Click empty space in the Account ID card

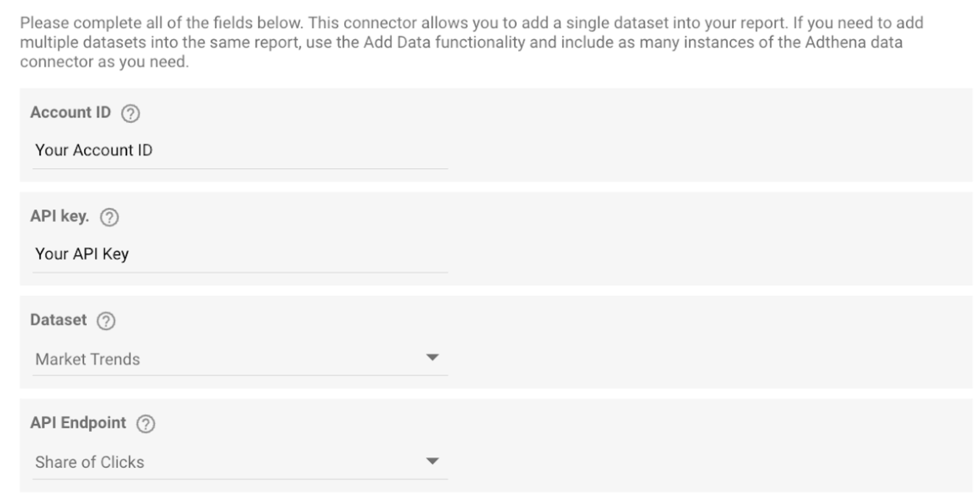712,135
